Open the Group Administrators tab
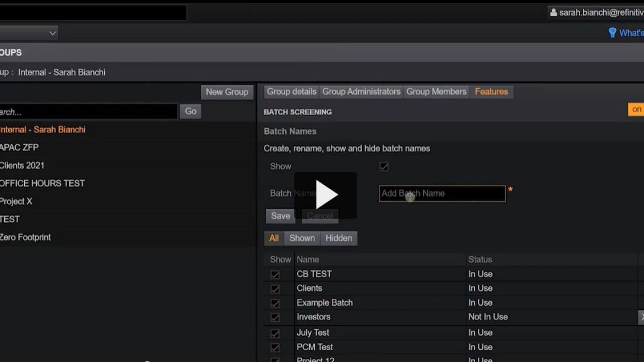The height and width of the screenshot is (362, 644). coord(361,92)
